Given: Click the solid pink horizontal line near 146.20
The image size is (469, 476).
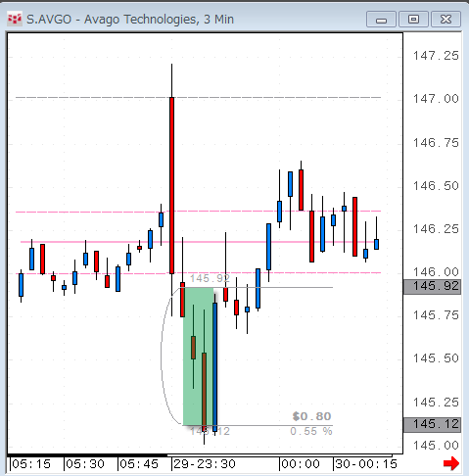Looking at the screenshot, I should tap(198, 242).
